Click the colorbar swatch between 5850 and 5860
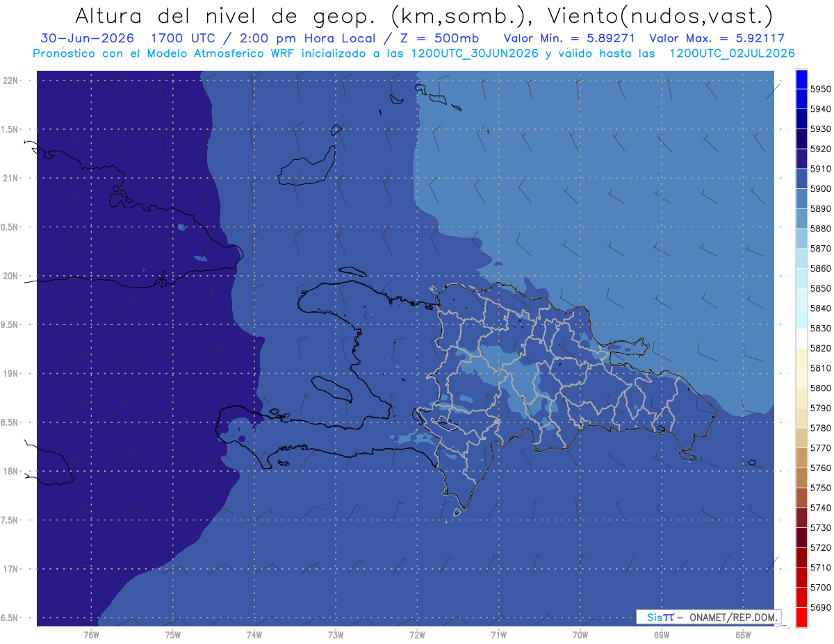 [x=801, y=279]
